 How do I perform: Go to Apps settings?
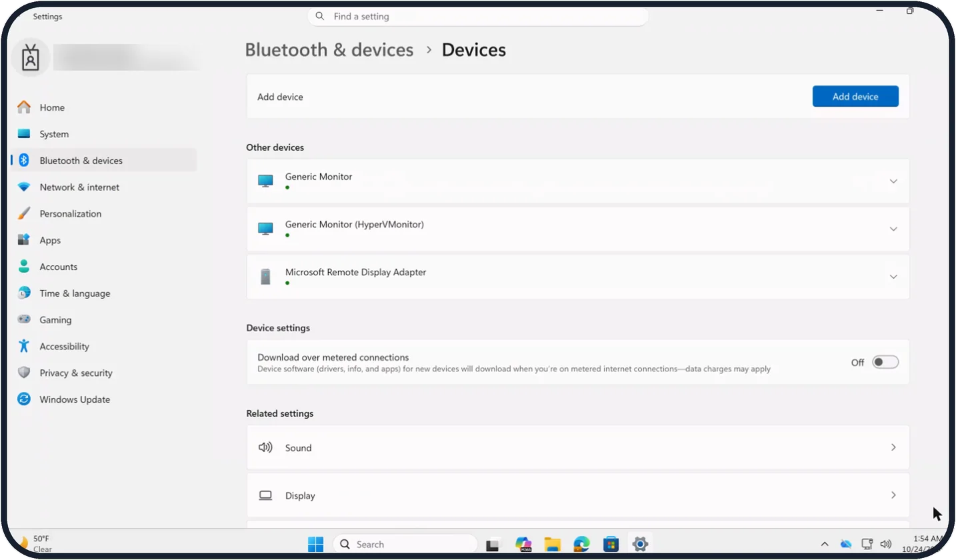103,240
